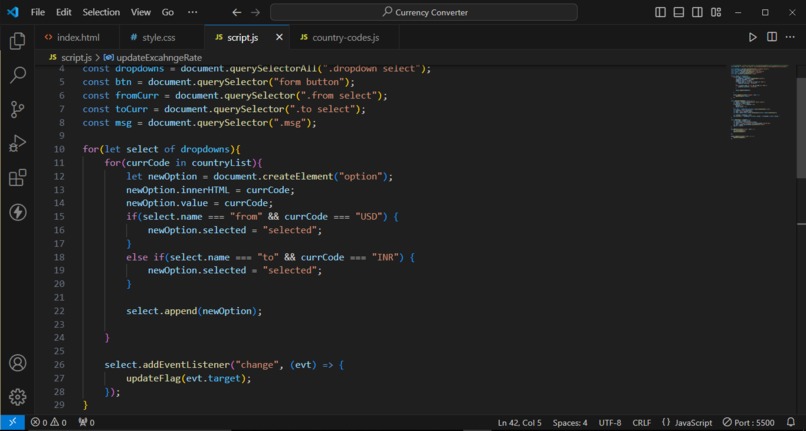The width and height of the screenshot is (806, 431).
Task: Open the Thunder Client lightning icon
Action: point(17,212)
